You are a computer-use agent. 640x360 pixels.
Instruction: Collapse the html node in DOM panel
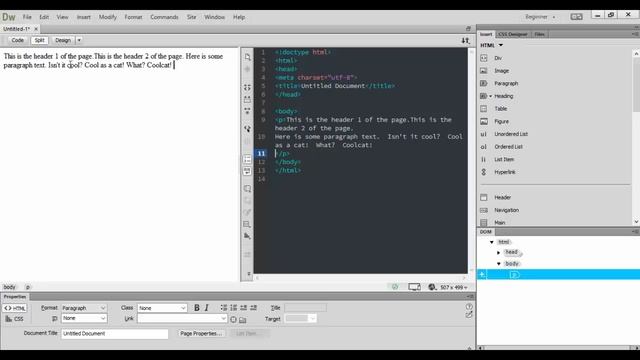pos(492,242)
